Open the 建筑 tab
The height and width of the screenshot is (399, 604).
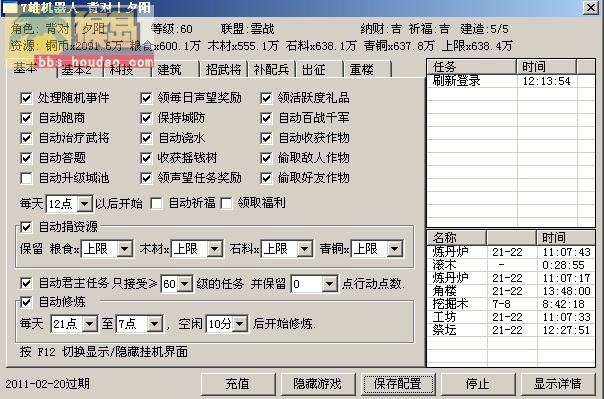[x=175, y=70]
